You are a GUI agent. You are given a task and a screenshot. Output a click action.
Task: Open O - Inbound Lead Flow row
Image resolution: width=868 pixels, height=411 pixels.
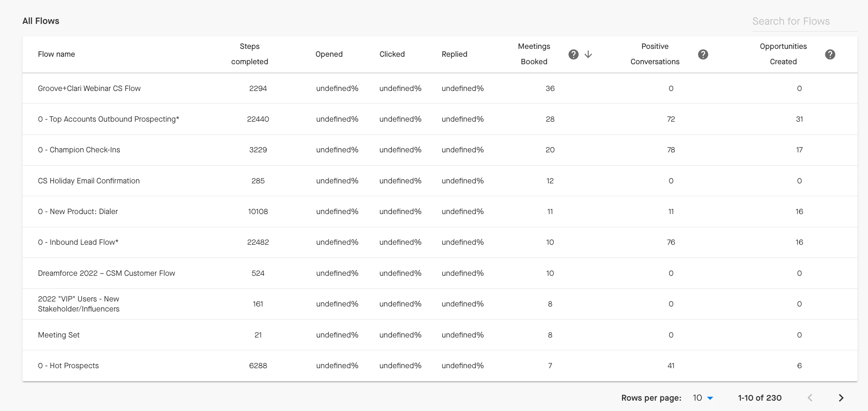point(78,242)
